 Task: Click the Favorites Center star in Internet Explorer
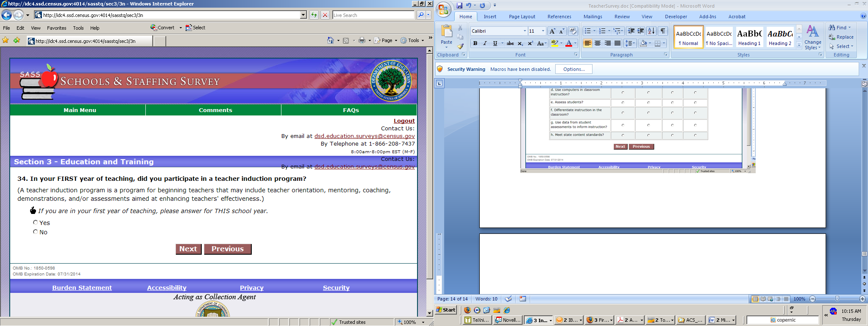(x=6, y=40)
